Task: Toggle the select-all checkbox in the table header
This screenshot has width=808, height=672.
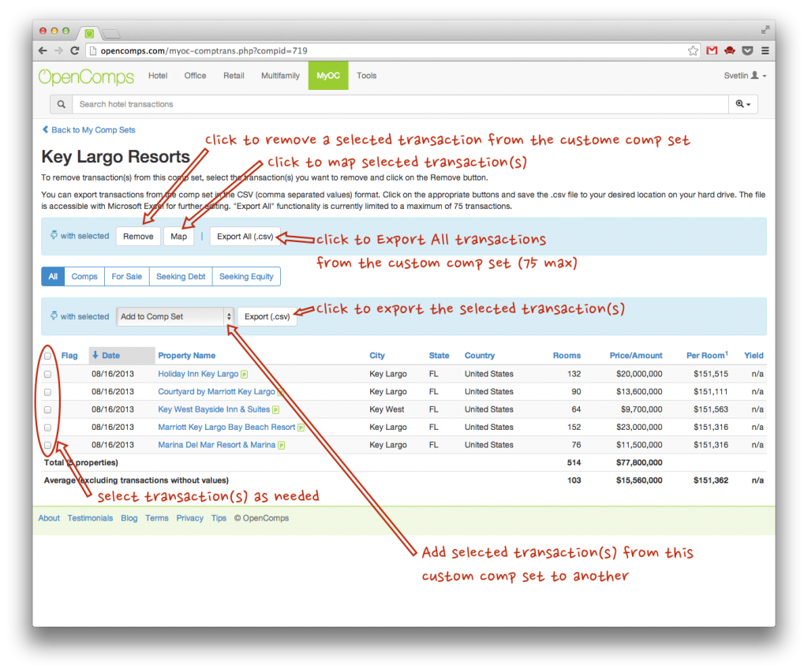Action: click(x=48, y=356)
